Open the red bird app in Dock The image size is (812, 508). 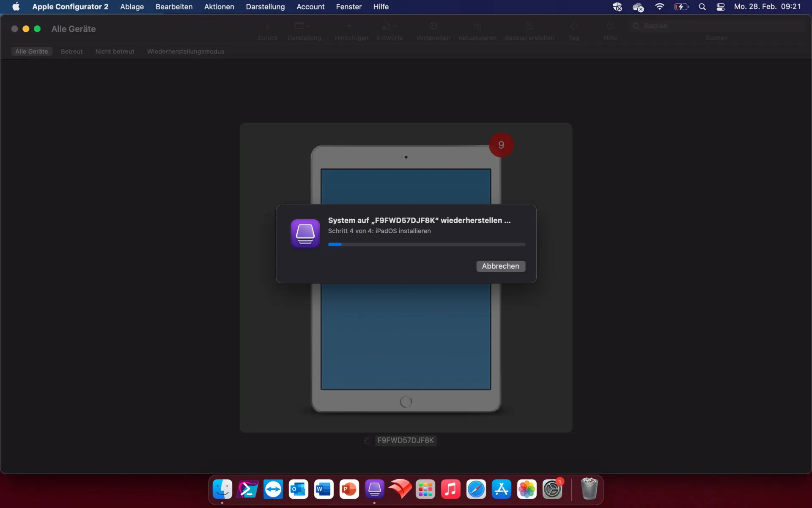400,489
